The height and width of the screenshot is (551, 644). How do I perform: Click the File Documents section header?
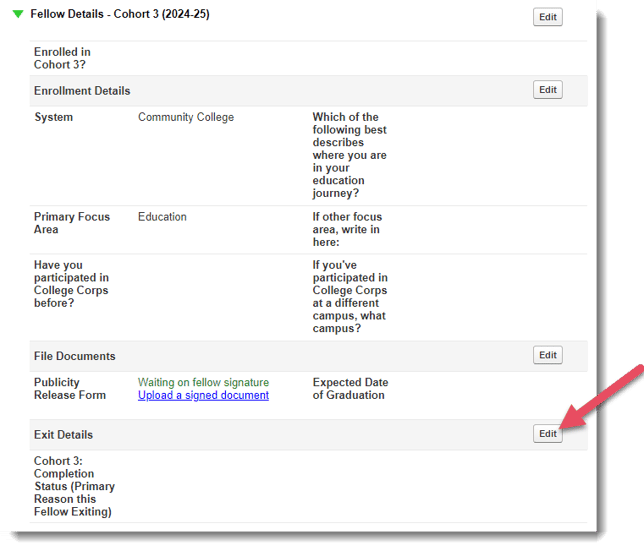[75, 356]
